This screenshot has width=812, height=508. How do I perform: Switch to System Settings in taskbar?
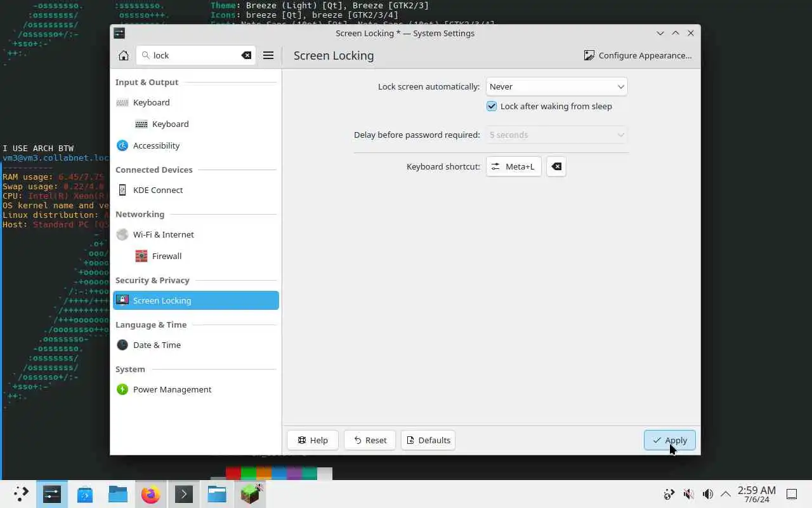coord(52,494)
